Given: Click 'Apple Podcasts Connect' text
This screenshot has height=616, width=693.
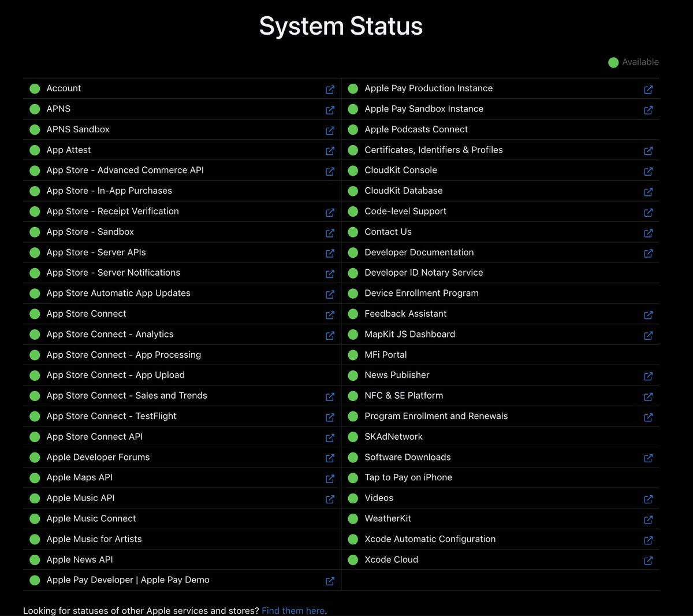Looking at the screenshot, I should (416, 129).
